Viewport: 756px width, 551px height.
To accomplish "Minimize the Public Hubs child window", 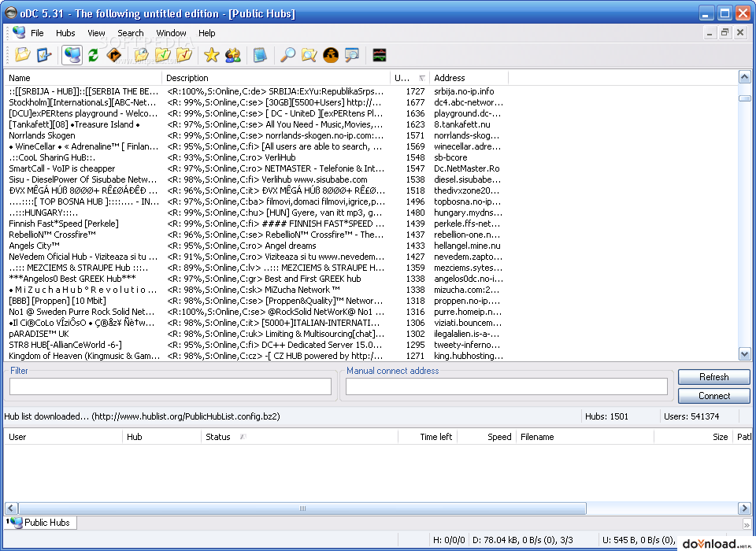I will 709,33.
